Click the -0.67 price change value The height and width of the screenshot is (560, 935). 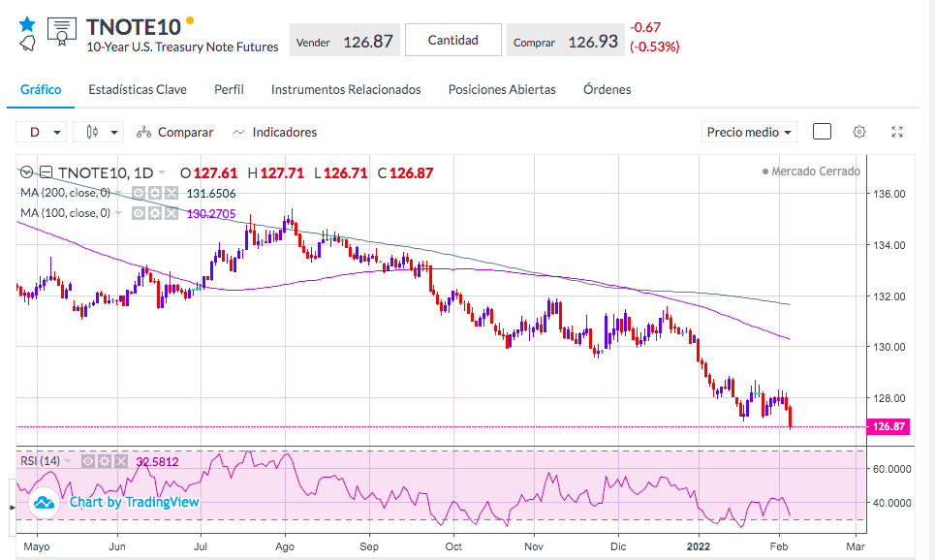645,27
